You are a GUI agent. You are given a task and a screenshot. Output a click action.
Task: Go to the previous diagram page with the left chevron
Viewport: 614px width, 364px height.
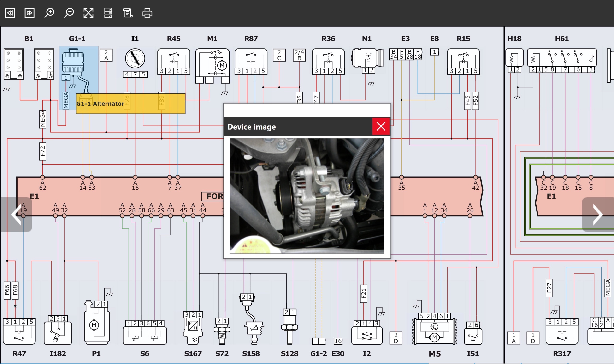pyautogui.click(x=16, y=214)
